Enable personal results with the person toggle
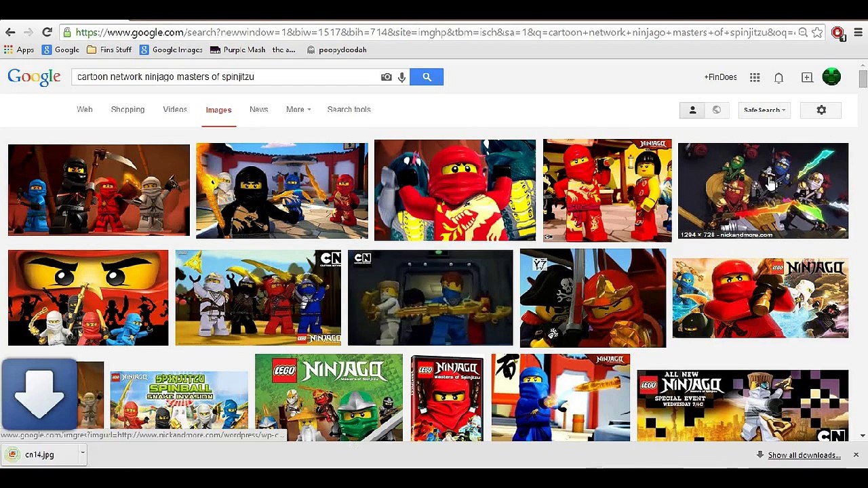The height and width of the screenshot is (488, 868). click(x=692, y=110)
